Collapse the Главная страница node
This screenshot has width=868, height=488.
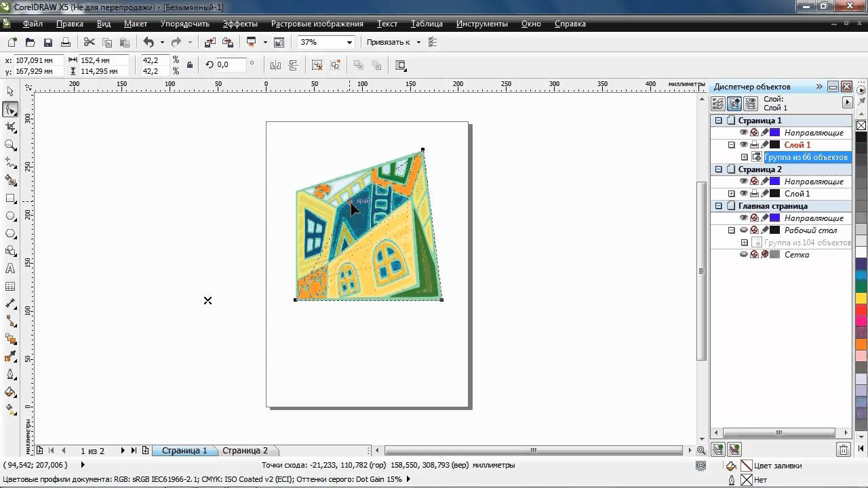click(x=719, y=206)
